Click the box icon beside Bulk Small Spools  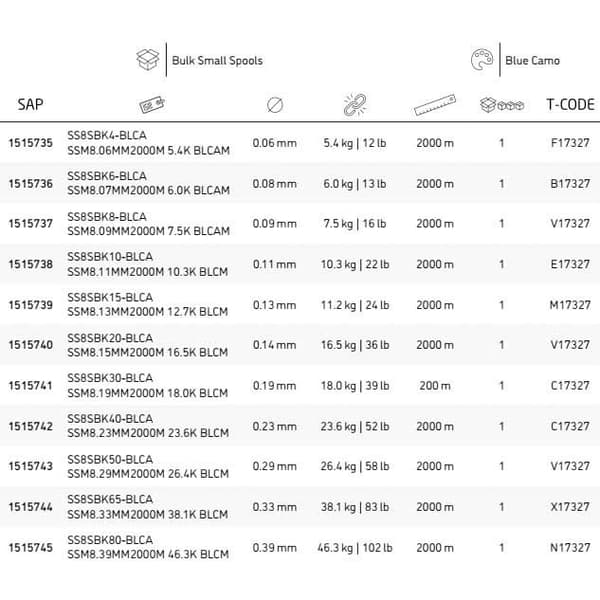coord(148,59)
